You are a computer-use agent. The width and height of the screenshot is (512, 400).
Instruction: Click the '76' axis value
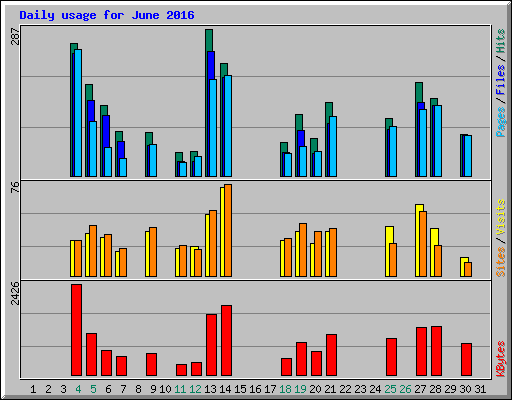[x=15, y=187]
